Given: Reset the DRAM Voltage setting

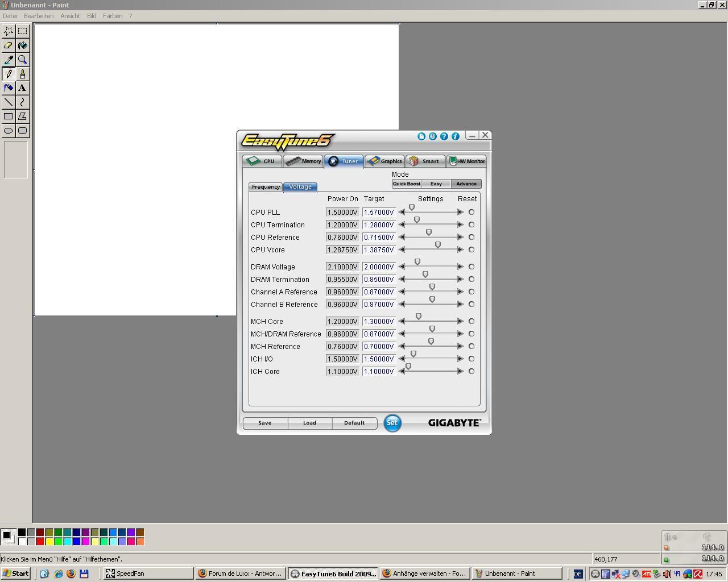Looking at the screenshot, I should (x=471, y=267).
